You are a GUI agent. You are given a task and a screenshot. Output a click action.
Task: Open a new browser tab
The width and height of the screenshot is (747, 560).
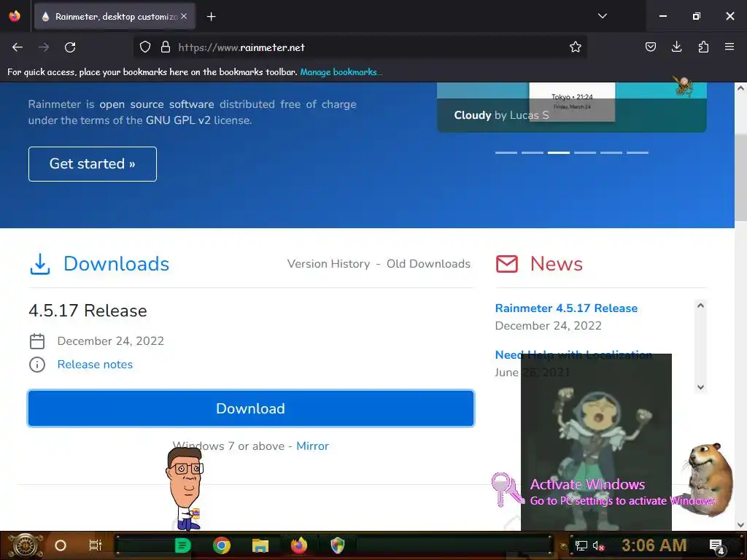coord(211,17)
